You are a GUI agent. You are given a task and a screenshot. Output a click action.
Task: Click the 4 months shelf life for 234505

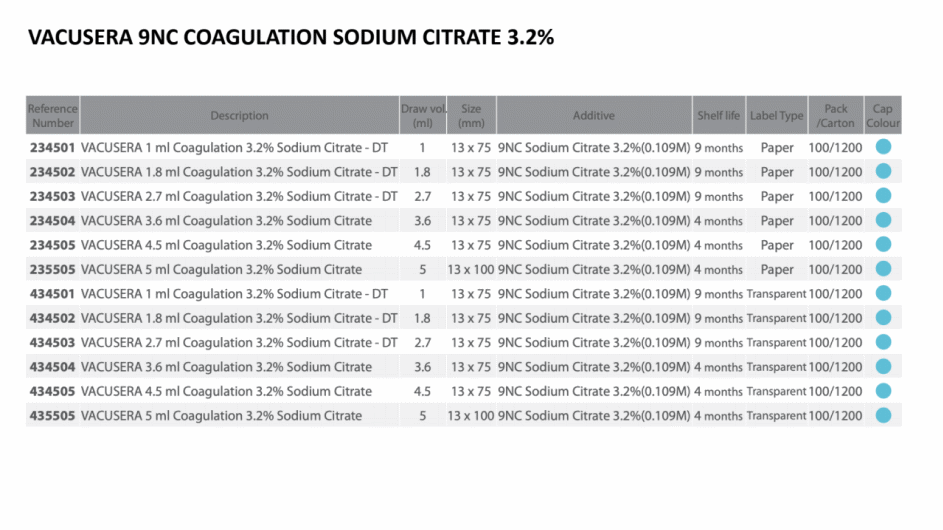point(718,245)
